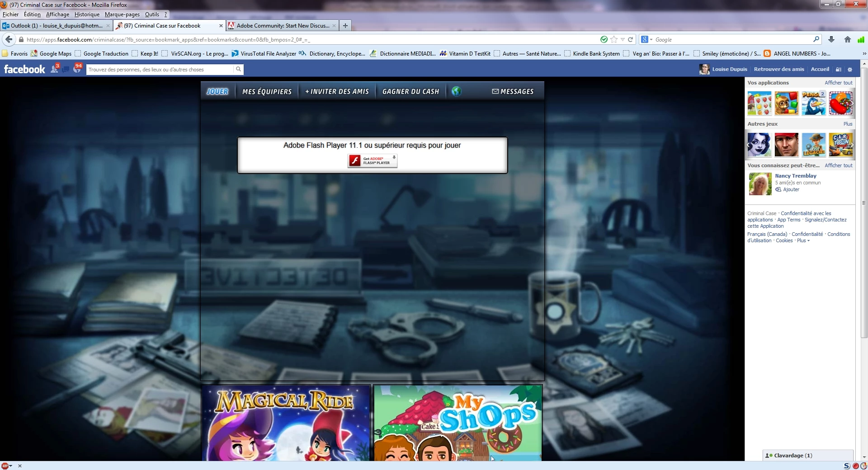Open the Favoris bookmarks folder

pos(15,53)
